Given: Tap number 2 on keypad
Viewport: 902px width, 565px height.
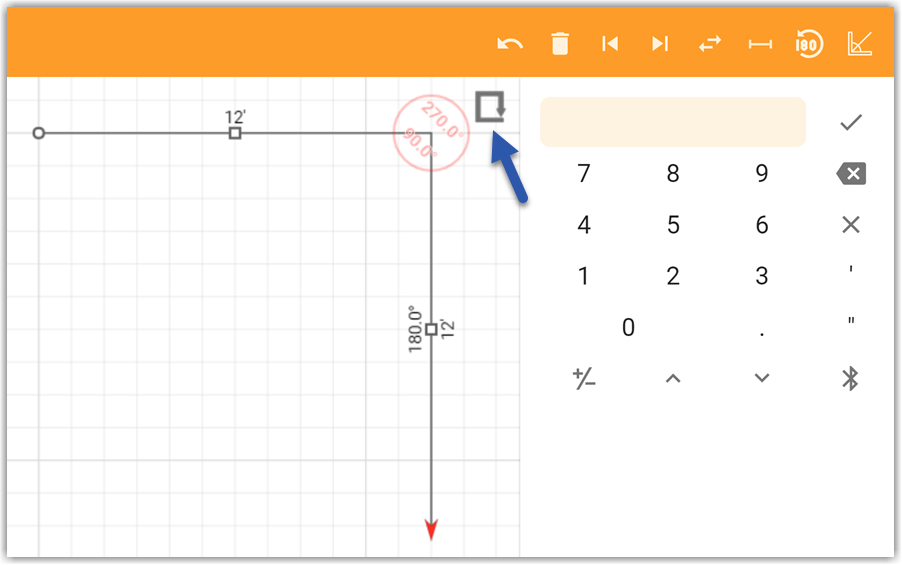Looking at the screenshot, I should coord(673,276).
